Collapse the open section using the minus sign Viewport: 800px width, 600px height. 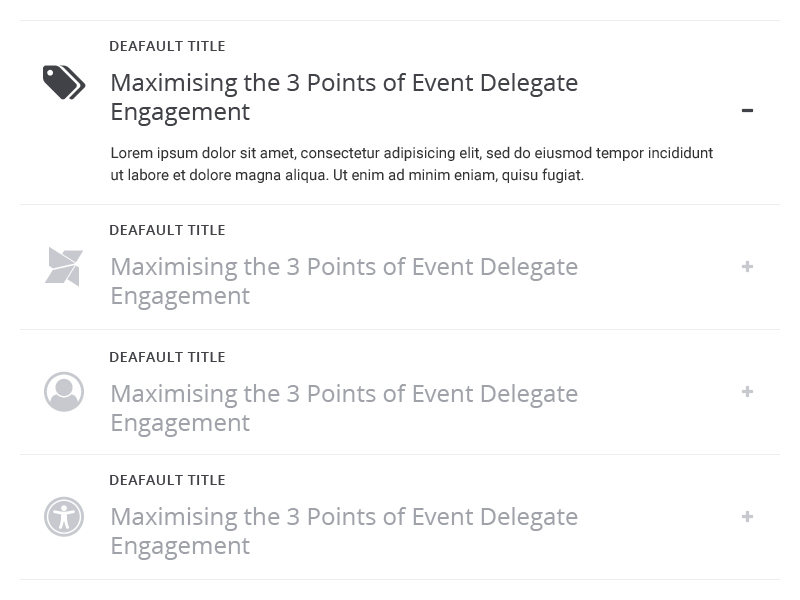tap(747, 110)
